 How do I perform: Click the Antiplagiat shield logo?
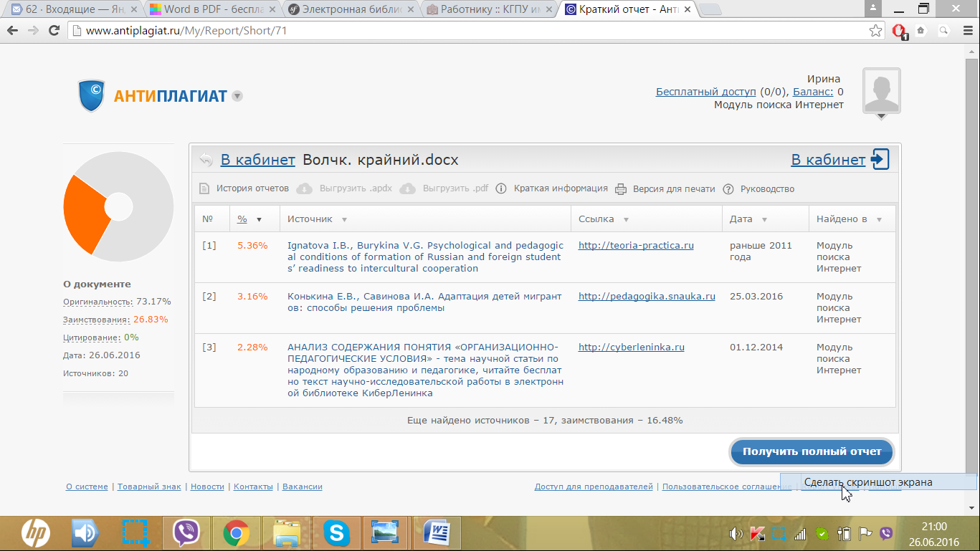[x=92, y=96]
